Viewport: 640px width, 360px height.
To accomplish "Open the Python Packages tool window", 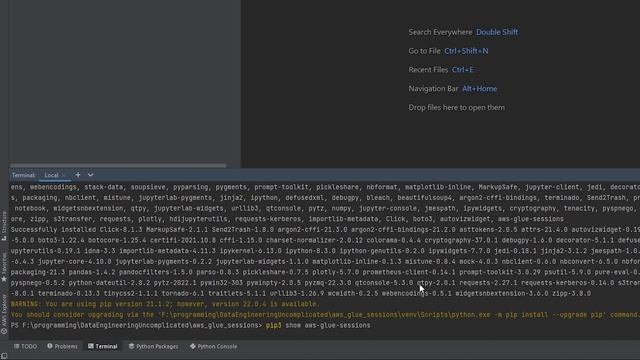I will pyautogui.click(x=153, y=346).
